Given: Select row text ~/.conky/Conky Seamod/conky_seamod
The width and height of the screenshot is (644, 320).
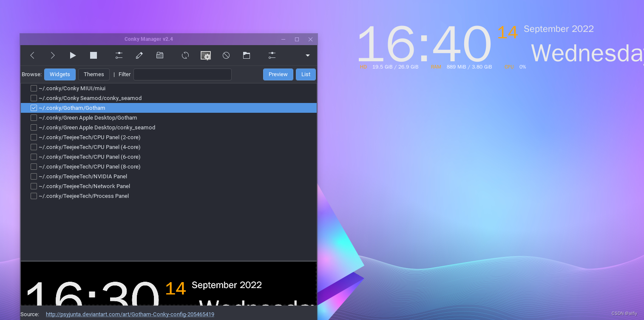Looking at the screenshot, I should point(90,98).
